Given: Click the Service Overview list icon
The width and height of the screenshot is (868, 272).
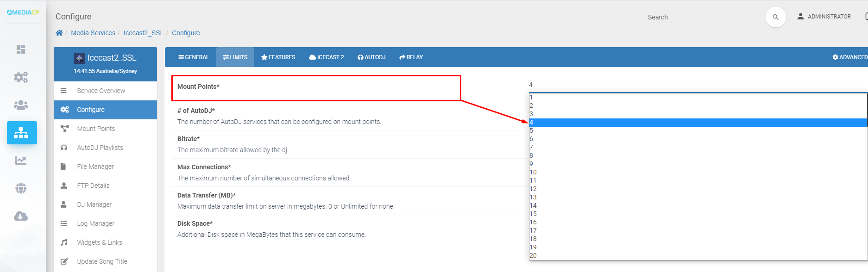Looking at the screenshot, I should click(x=63, y=91).
